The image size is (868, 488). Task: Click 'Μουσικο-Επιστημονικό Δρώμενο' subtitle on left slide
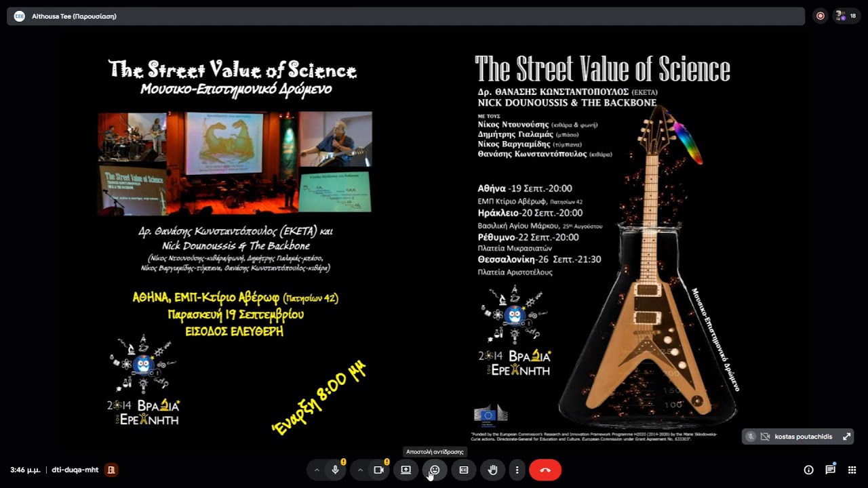(x=236, y=89)
